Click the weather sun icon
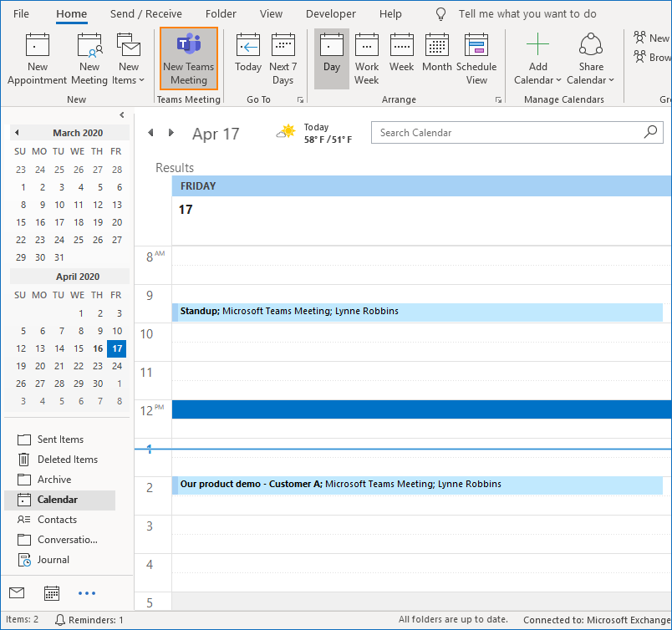Image resolution: width=672 pixels, height=630 pixels. pos(287,131)
